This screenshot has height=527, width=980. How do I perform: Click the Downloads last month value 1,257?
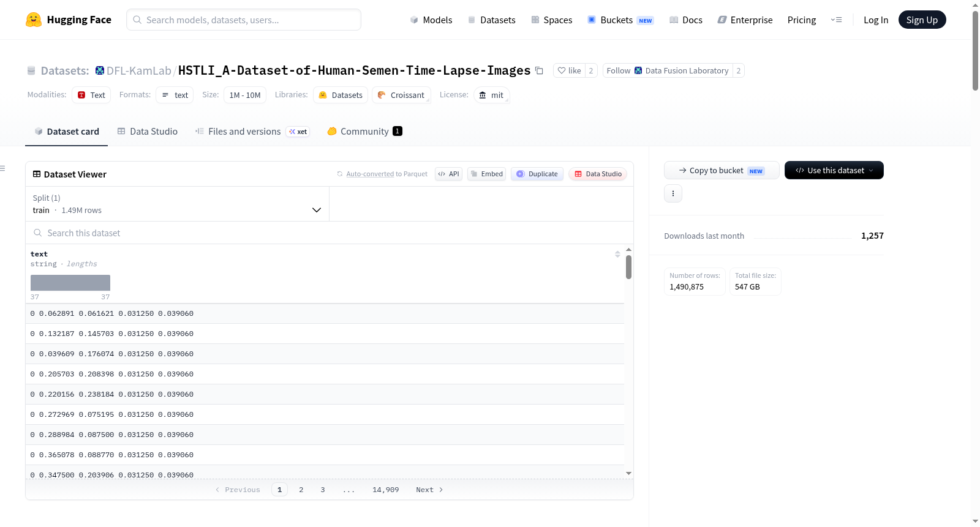coord(872,236)
